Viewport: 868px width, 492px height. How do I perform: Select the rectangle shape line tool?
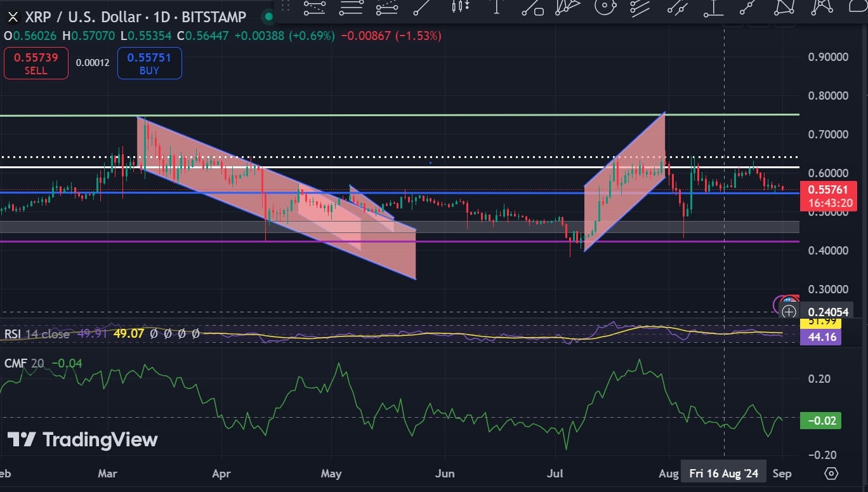tap(532, 8)
